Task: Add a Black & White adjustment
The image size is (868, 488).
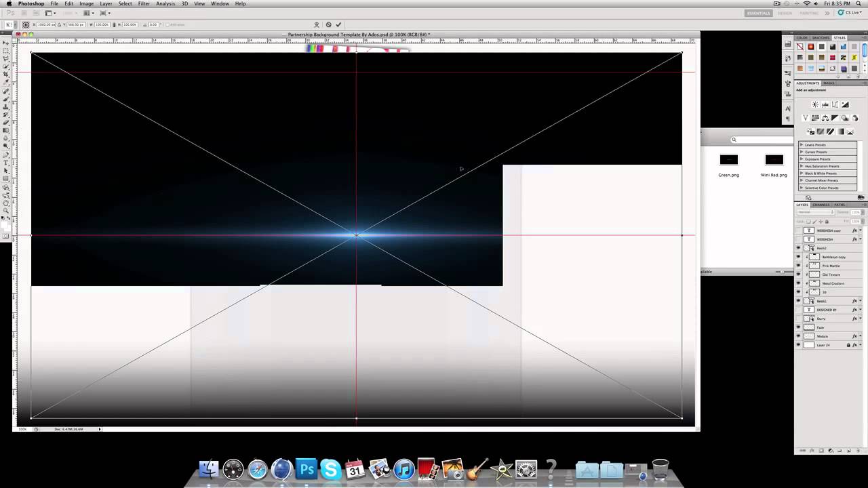Action: click(835, 118)
